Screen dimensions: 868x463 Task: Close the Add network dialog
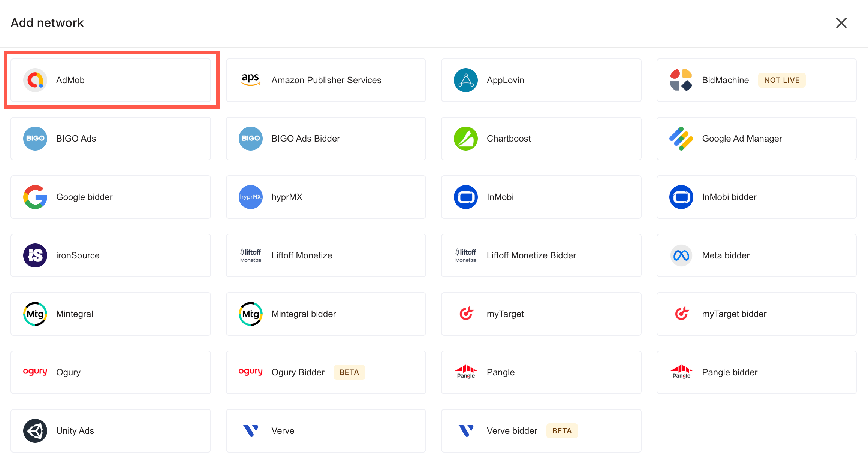[x=841, y=23]
